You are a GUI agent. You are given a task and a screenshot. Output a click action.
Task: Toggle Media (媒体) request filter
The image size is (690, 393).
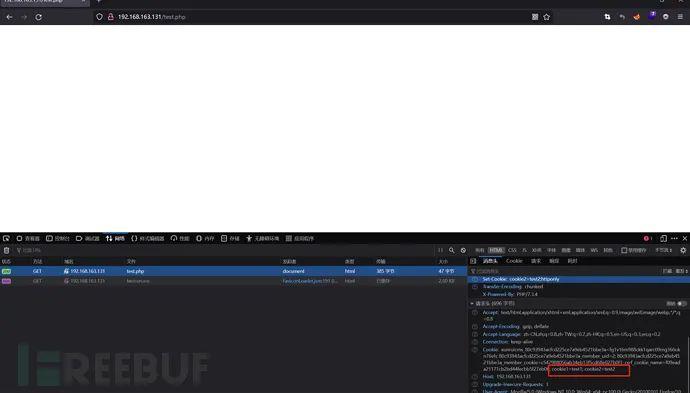coord(580,250)
